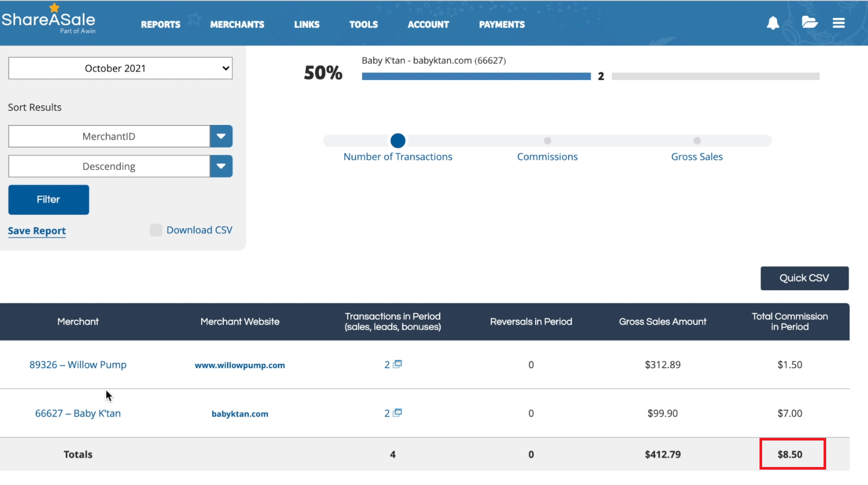Open Baby K'tan transaction details popup icon
The height and width of the screenshot is (485, 868).
(397, 412)
